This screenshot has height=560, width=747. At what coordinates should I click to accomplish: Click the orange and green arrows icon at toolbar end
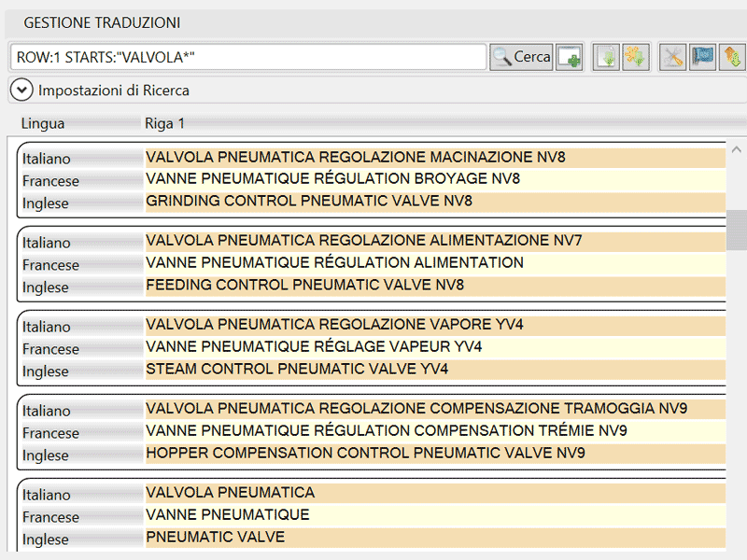coord(731,57)
